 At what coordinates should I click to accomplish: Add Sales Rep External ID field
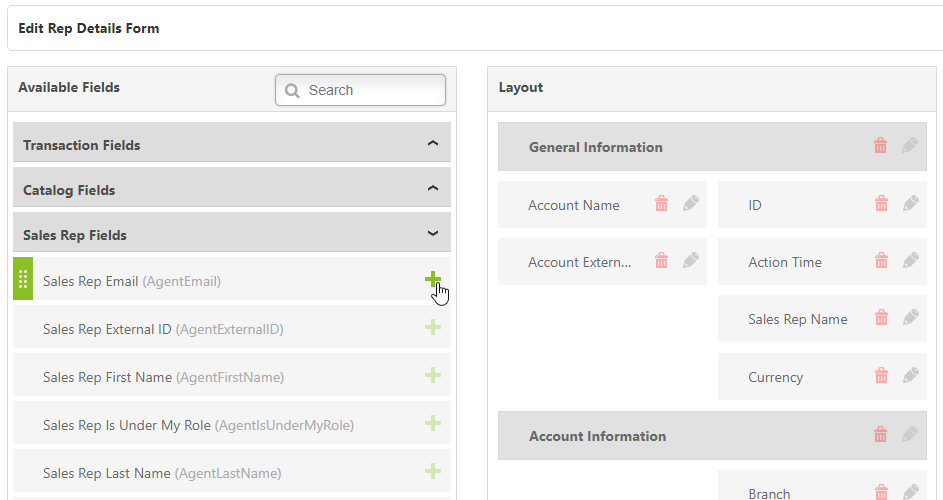[x=432, y=327]
